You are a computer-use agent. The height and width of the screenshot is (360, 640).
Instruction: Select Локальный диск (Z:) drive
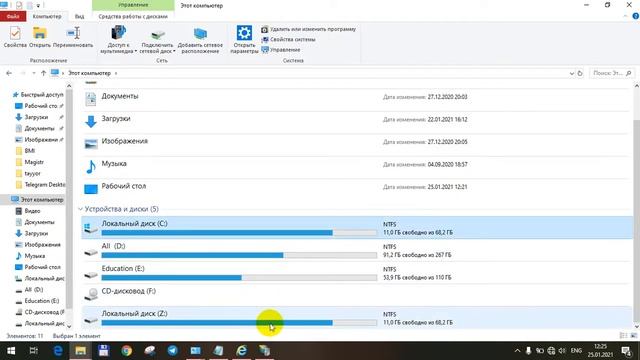[x=357, y=318]
